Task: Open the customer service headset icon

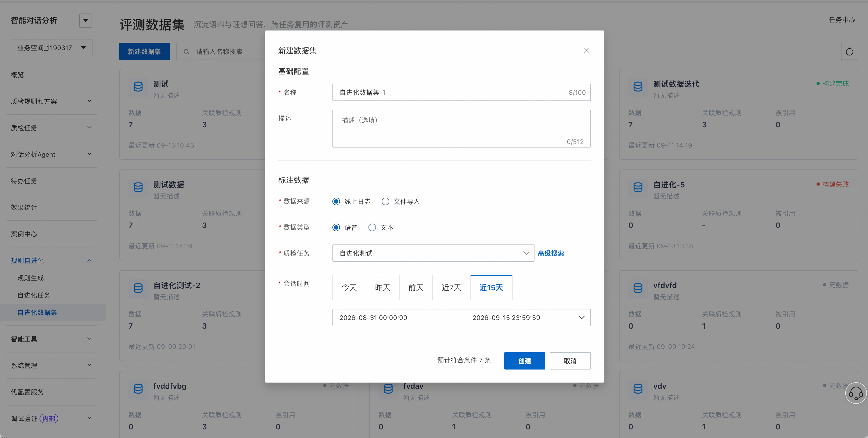Action: click(x=856, y=393)
